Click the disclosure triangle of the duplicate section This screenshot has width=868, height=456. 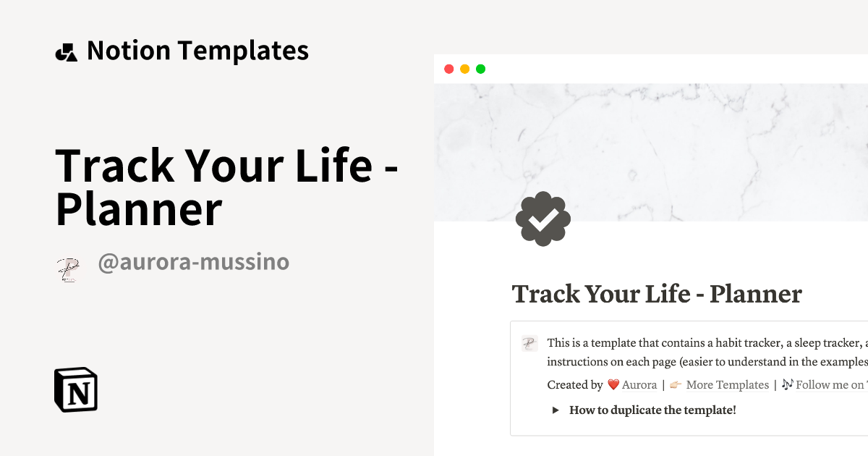pos(556,410)
